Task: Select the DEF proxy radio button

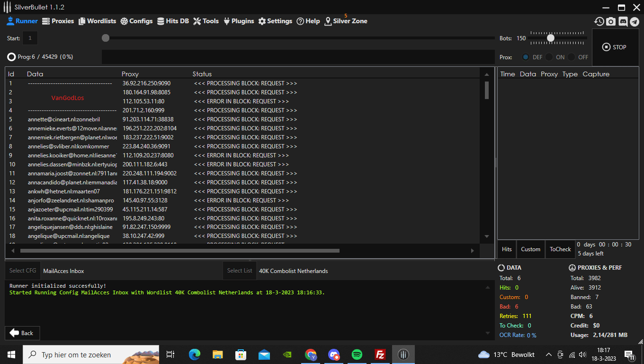Action: point(526,57)
